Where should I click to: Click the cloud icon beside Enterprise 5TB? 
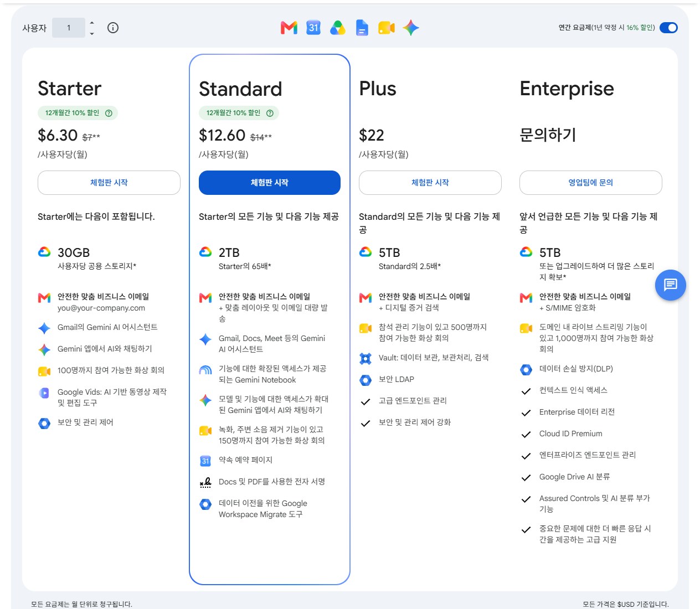click(526, 252)
